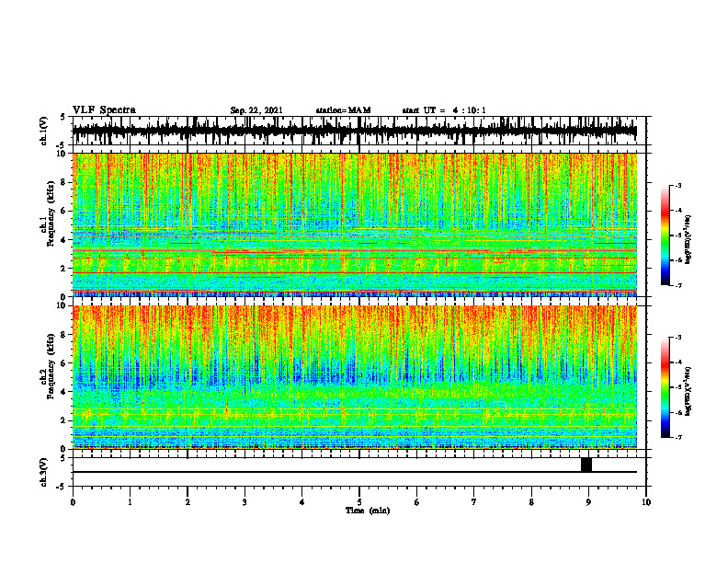Click the log(PSD) label beside ch.1 color bar
The width and height of the screenshot is (728, 563).
[x=689, y=240]
